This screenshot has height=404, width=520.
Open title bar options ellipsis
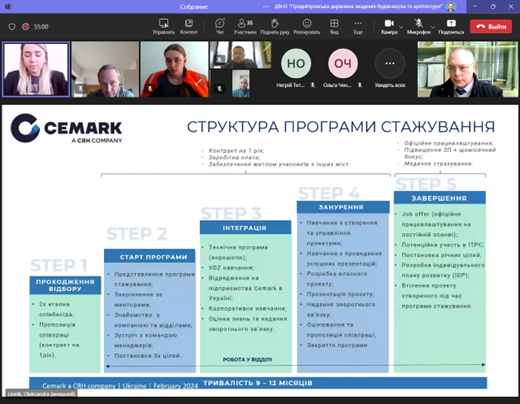[x=266, y=6]
